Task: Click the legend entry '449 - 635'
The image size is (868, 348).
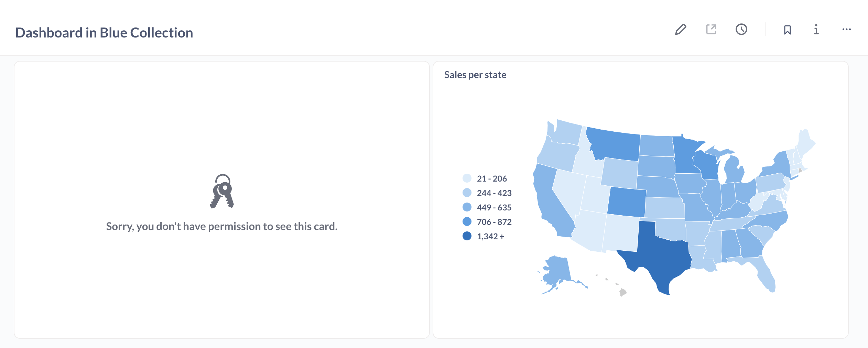Action: click(x=494, y=207)
